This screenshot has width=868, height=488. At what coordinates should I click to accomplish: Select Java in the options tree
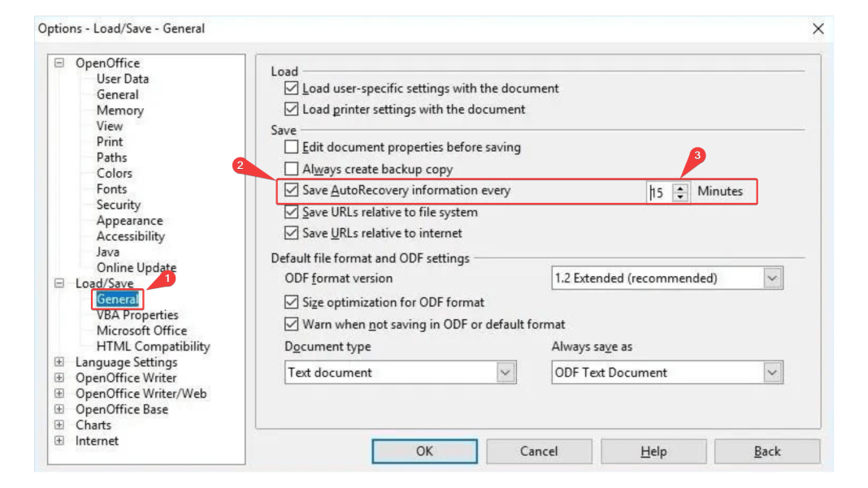107,252
